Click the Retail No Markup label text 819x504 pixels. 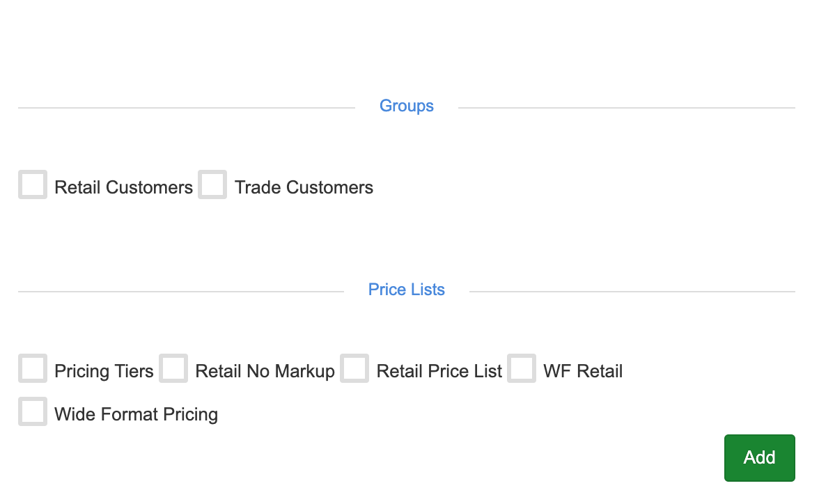[x=265, y=372]
